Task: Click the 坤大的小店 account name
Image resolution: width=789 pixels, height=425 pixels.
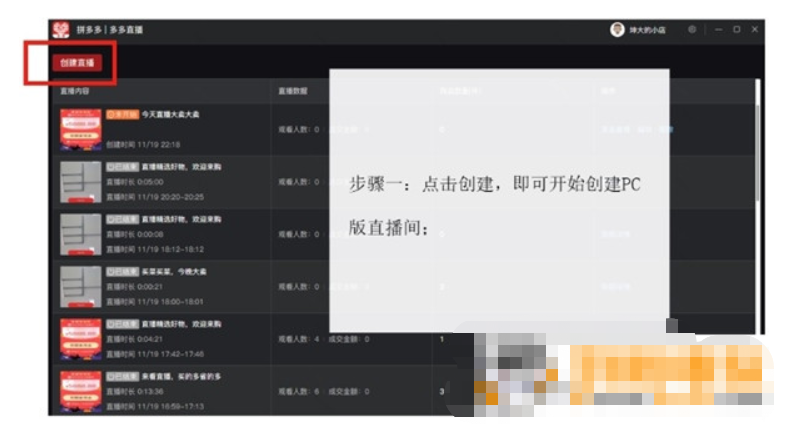Action: 647,30
